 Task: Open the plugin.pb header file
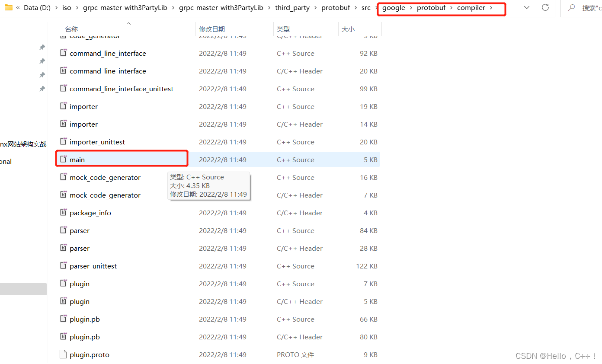84,337
